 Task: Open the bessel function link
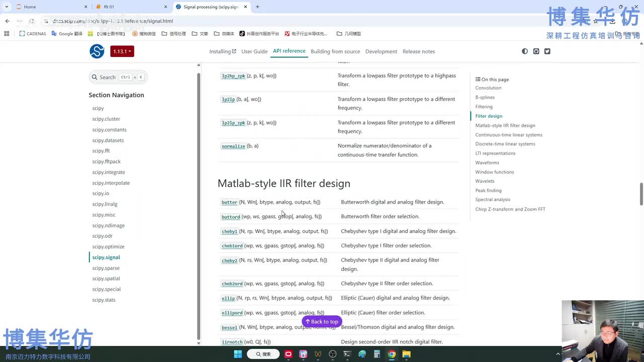click(x=229, y=327)
